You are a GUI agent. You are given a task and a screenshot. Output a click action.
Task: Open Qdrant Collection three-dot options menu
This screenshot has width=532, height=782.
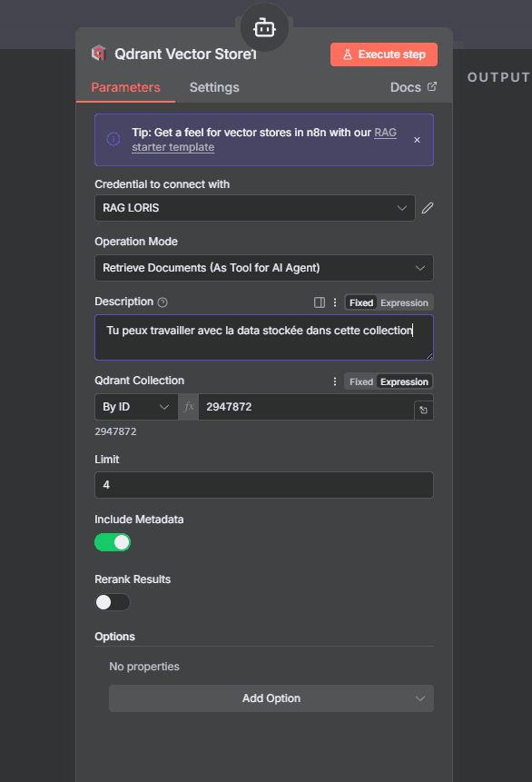[335, 381]
